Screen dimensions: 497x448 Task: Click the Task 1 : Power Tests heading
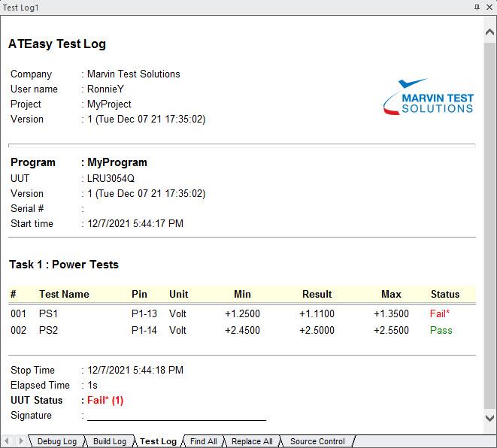point(64,265)
